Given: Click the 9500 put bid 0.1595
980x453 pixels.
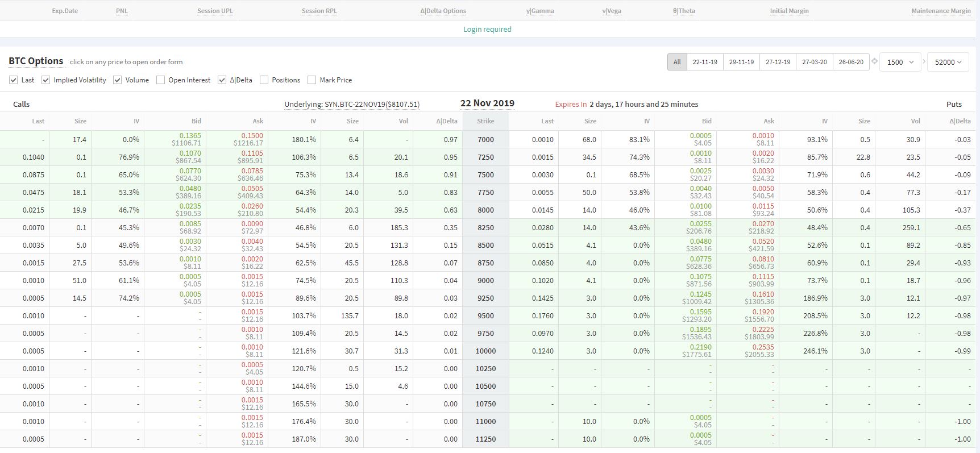Looking at the screenshot, I should (x=700, y=312).
